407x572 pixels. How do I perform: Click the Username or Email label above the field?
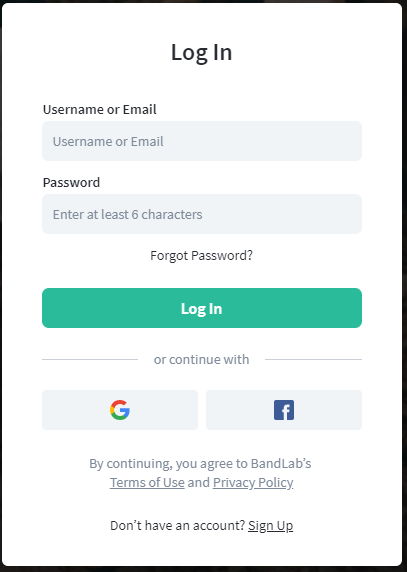click(x=100, y=109)
